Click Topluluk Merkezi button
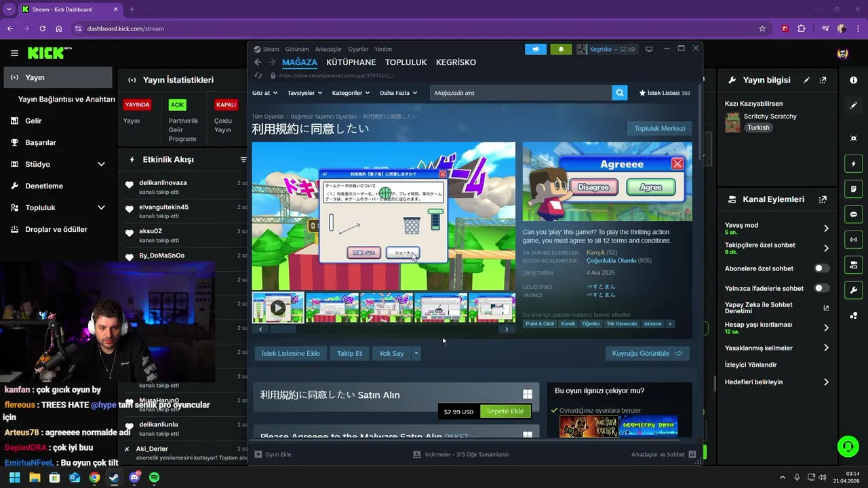Viewport: 868px width, 488px height. 659,128
